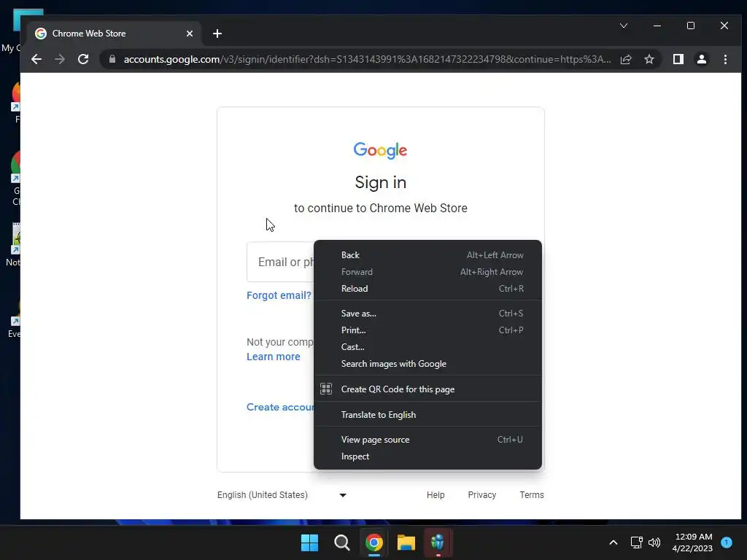Open the Help footer link

[x=436, y=495]
